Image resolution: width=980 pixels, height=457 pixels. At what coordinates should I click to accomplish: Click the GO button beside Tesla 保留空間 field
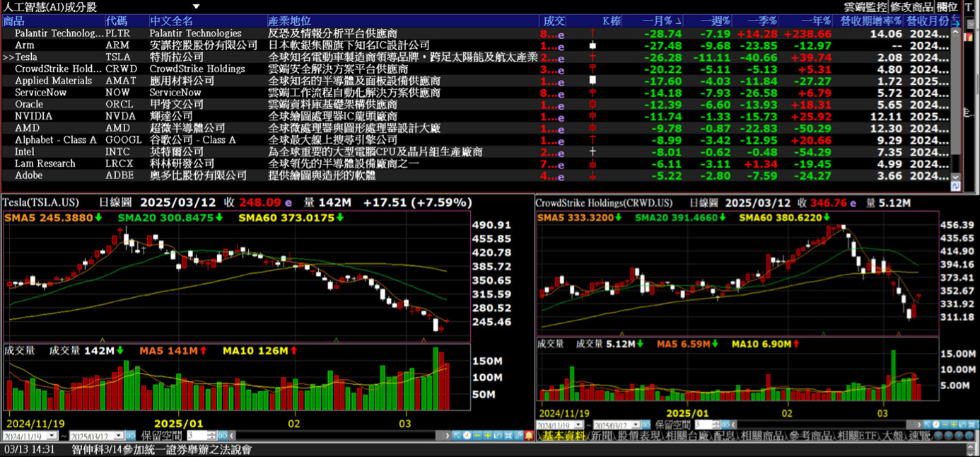click(222, 435)
